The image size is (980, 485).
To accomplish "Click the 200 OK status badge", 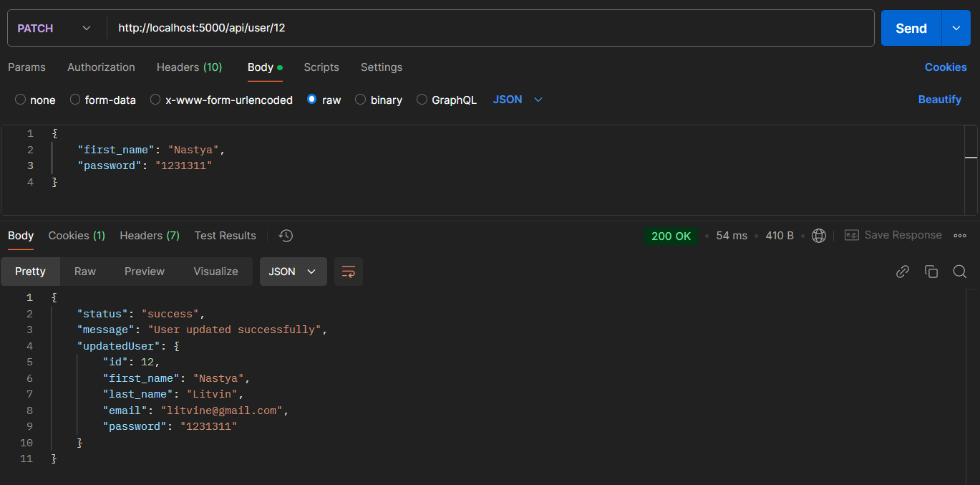I will click(671, 236).
